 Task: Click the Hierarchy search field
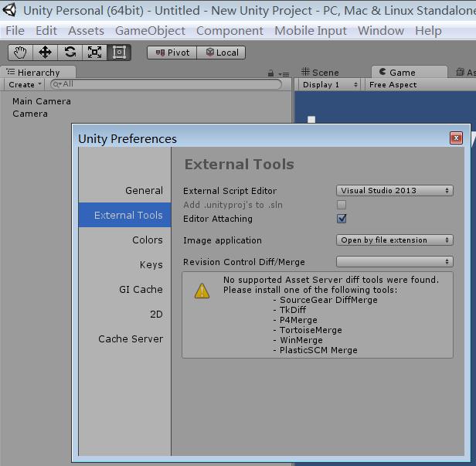(x=166, y=84)
